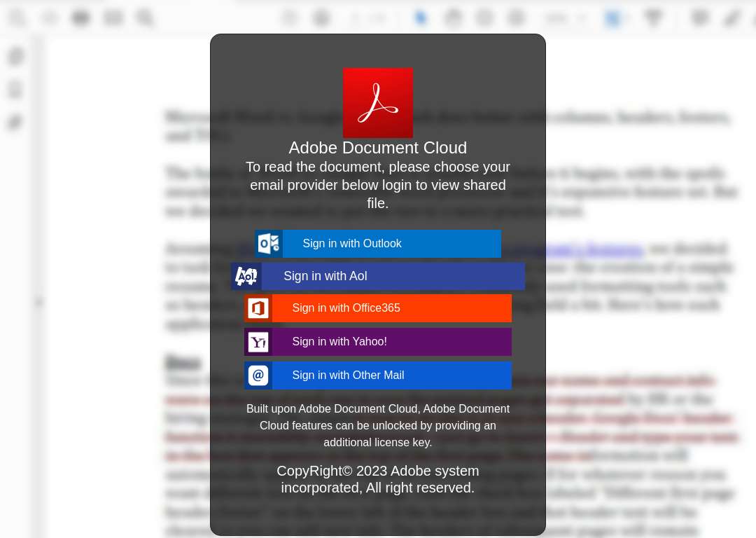Click the "Built upon Adobe Document Cloud" paragraph
The image size is (756, 538).
coord(378,426)
